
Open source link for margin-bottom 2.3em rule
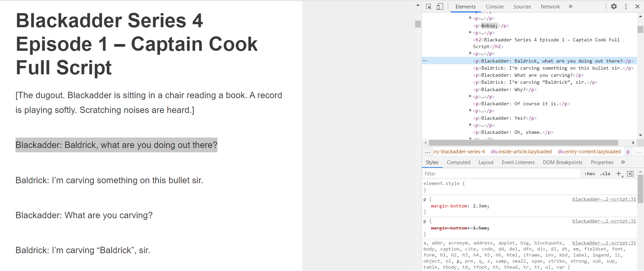pos(604,199)
